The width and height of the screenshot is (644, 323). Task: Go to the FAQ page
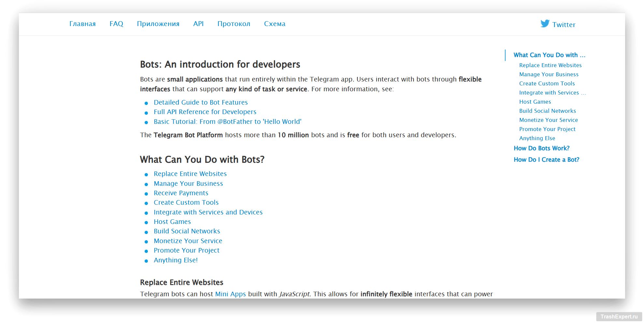pyautogui.click(x=116, y=24)
